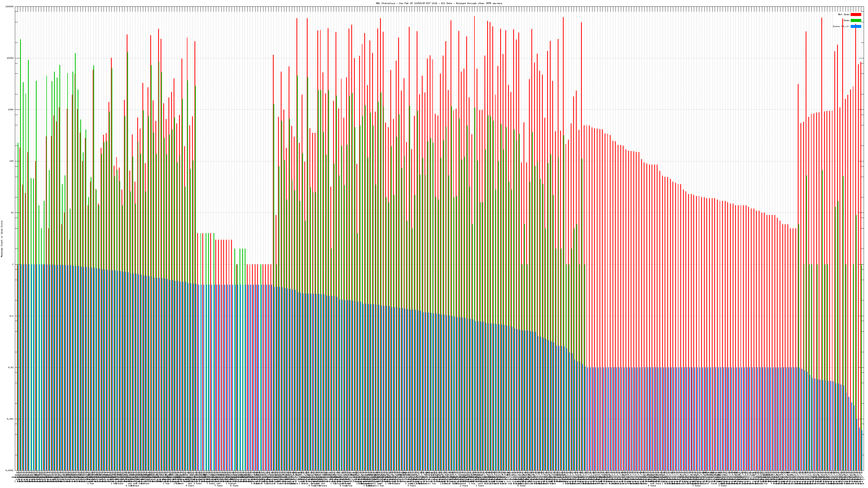Click the green Spam legend swatch
This screenshot has width=868, height=488.
856,21
